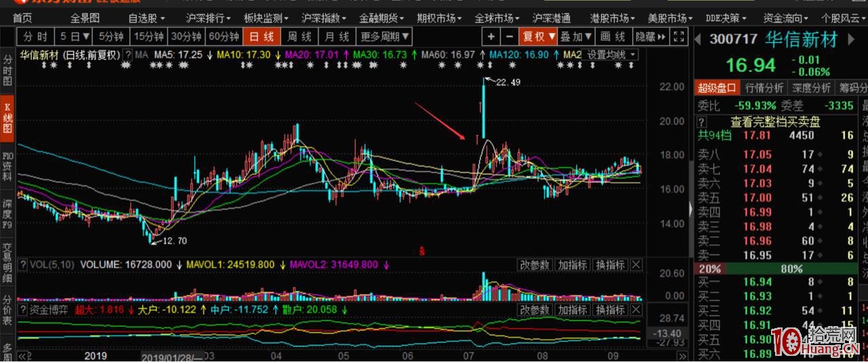Open the 复权 dropdown
The image size is (868, 362).
538,36
